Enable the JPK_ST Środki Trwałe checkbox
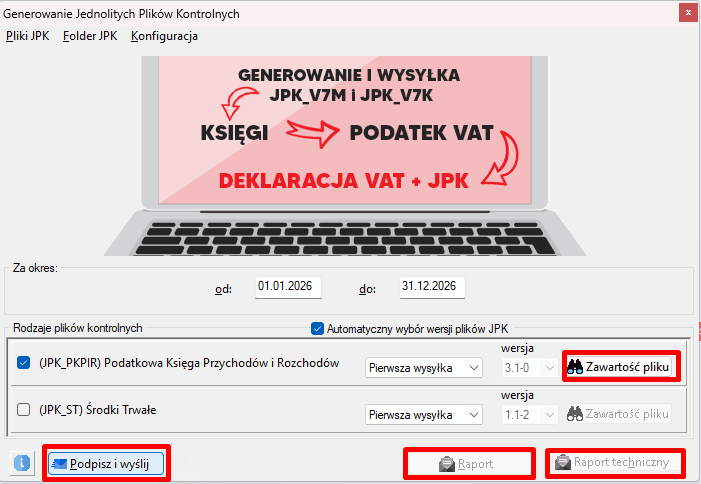701x484 pixels. click(25, 409)
